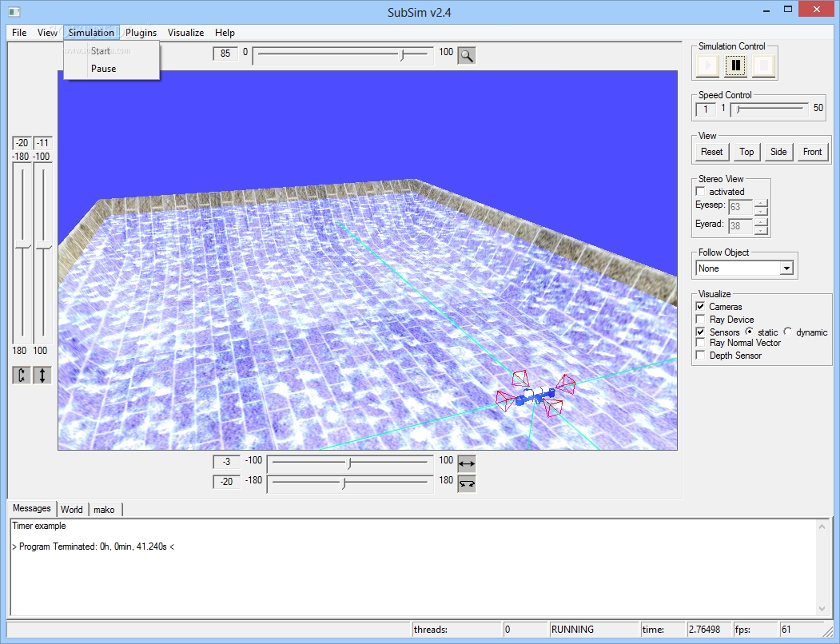Click the rotate icon below the left sliders
The height and width of the screenshot is (644, 840).
22,375
